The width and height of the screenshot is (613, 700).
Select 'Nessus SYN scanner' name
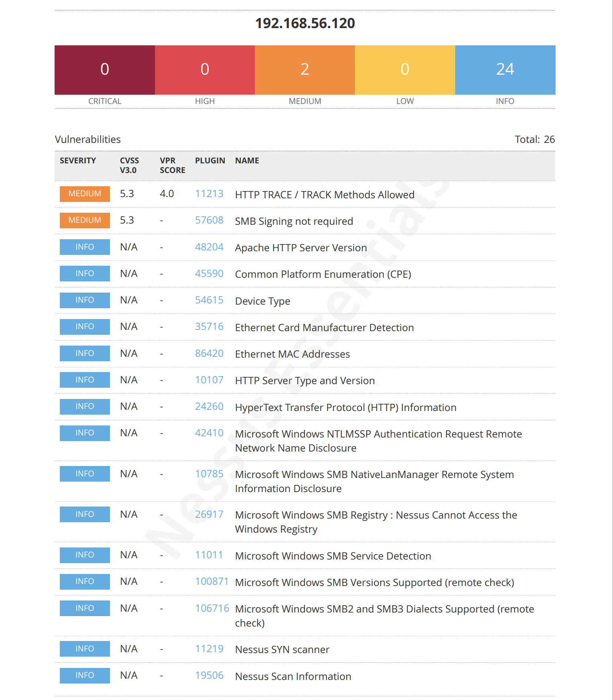pyautogui.click(x=282, y=649)
